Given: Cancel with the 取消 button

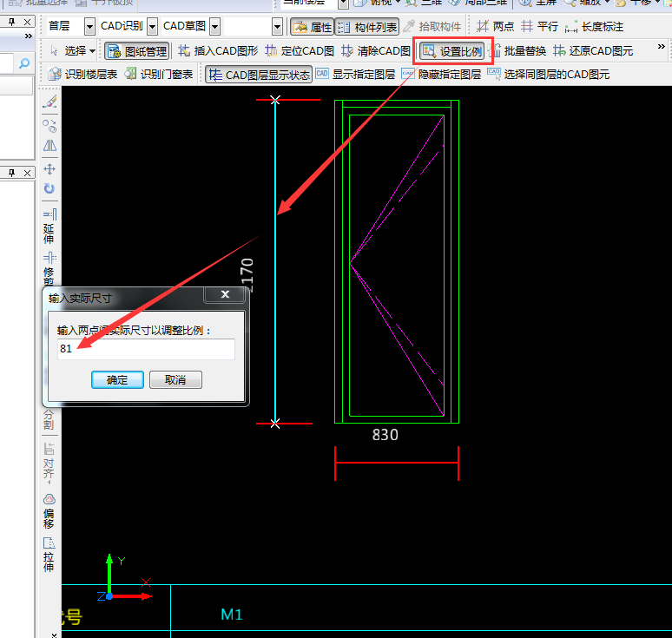Looking at the screenshot, I should click(x=175, y=380).
